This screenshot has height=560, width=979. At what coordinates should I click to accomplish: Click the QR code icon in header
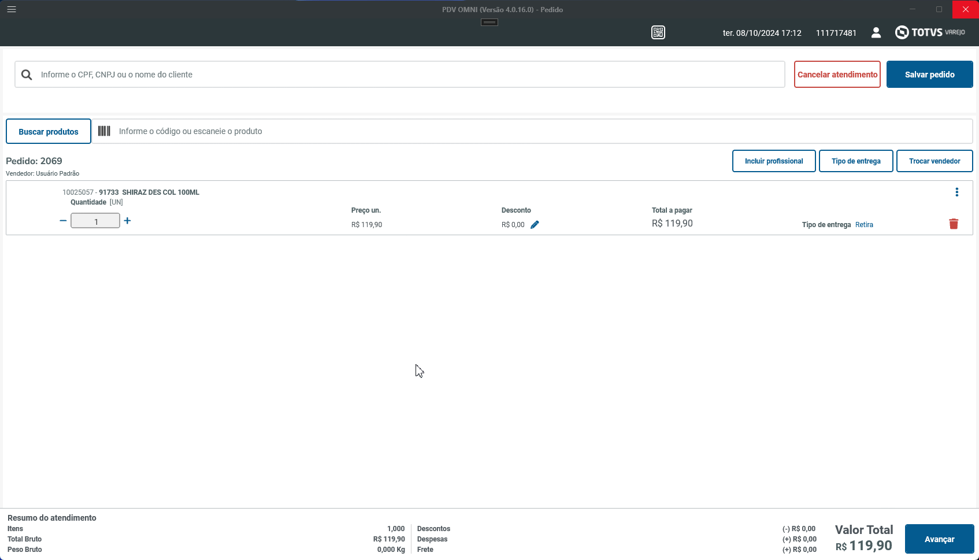tap(658, 32)
